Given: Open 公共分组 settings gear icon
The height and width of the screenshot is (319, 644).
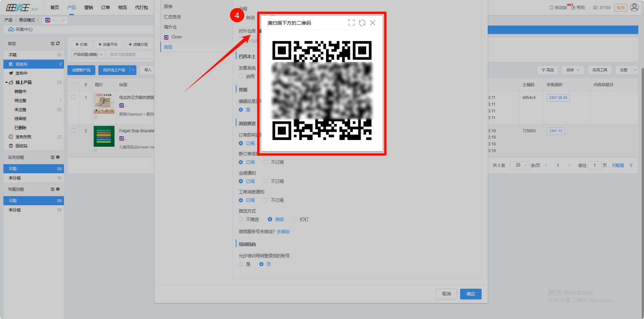Looking at the screenshot, I should tap(58, 157).
